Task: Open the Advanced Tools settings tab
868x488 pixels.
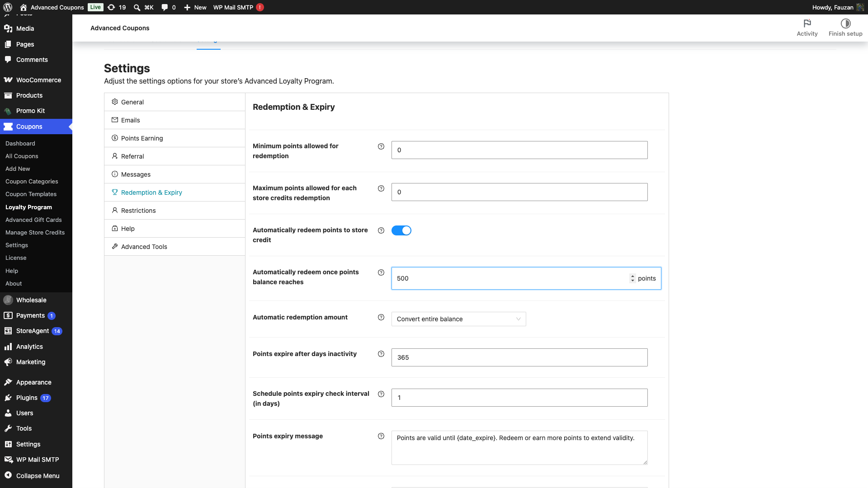Action: pos(175,247)
